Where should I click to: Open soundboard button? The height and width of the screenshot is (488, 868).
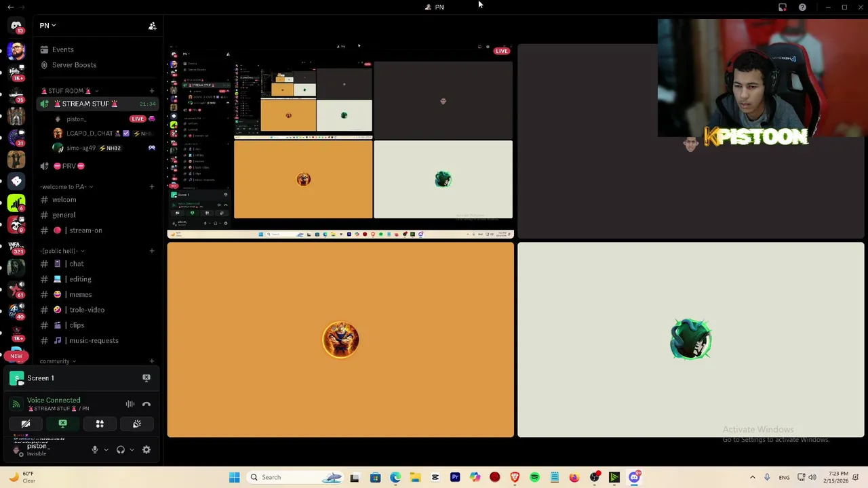[137, 424]
